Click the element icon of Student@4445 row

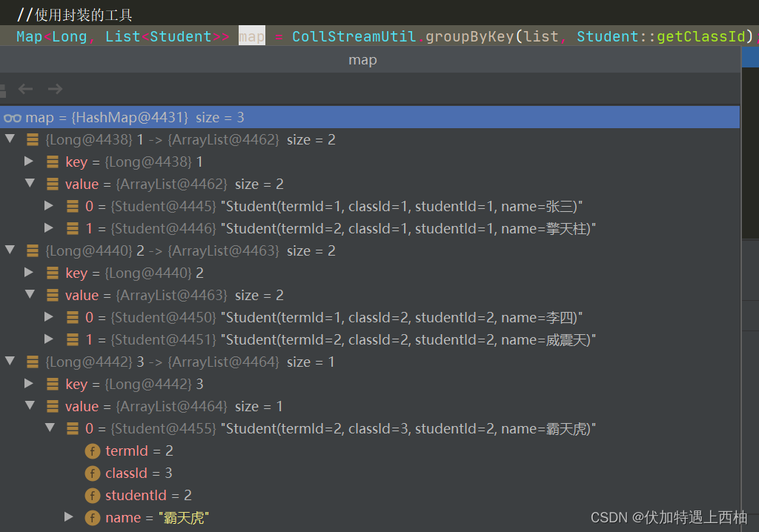pyautogui.click(x=73, y=206)
